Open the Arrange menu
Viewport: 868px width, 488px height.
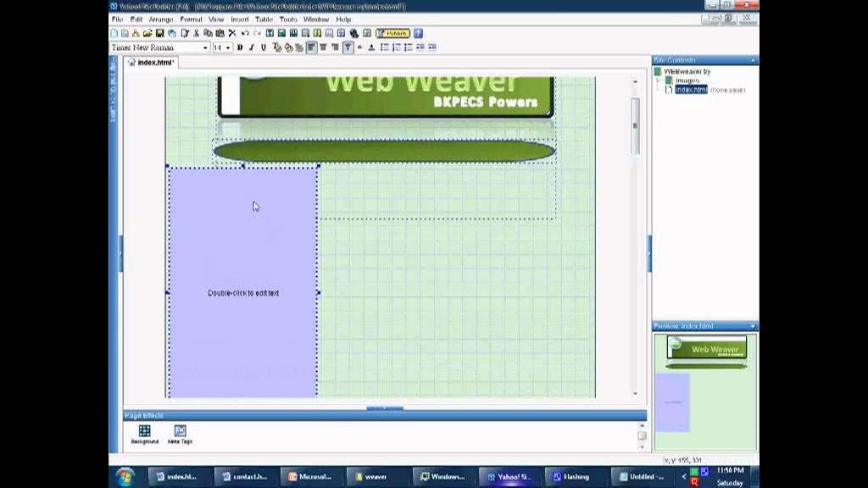(161, 19)
